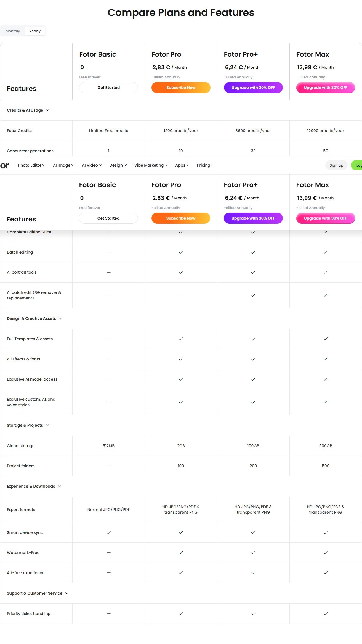This screenshot has width=362, height=644.
Task: Click the "1200 credits/year" cell
Action: click(x=181, y=131)
